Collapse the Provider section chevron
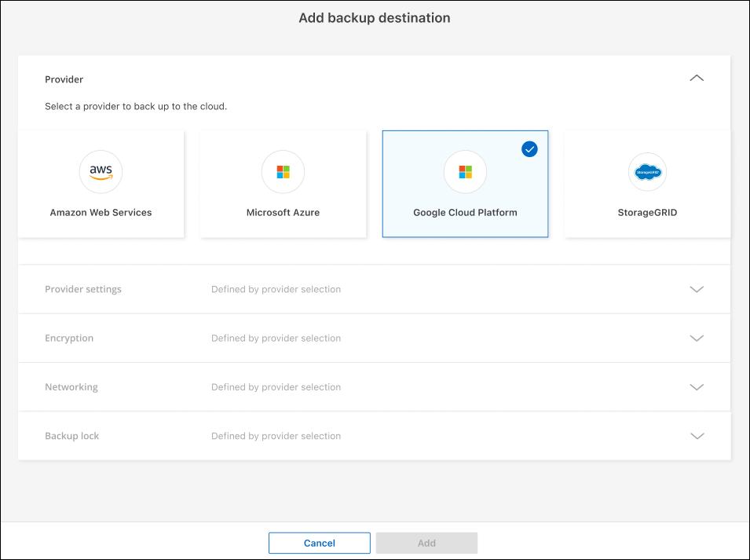Screen dimensions: 750x560 click(696, 79)
